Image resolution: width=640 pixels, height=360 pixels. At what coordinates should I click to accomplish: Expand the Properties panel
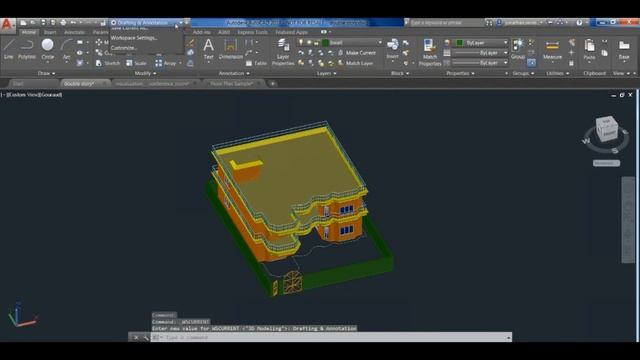click(x=460, y=73)
